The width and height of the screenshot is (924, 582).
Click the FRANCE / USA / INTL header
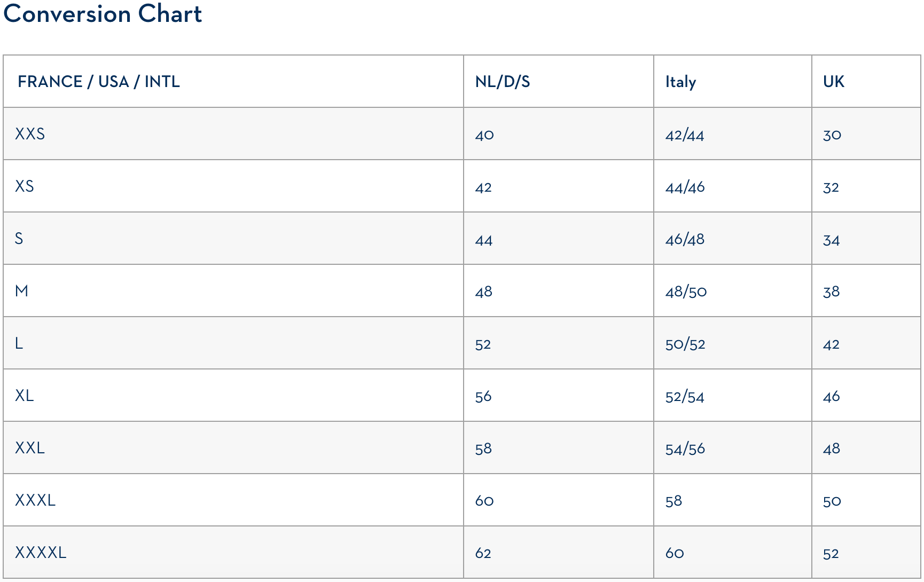(99, 82)
